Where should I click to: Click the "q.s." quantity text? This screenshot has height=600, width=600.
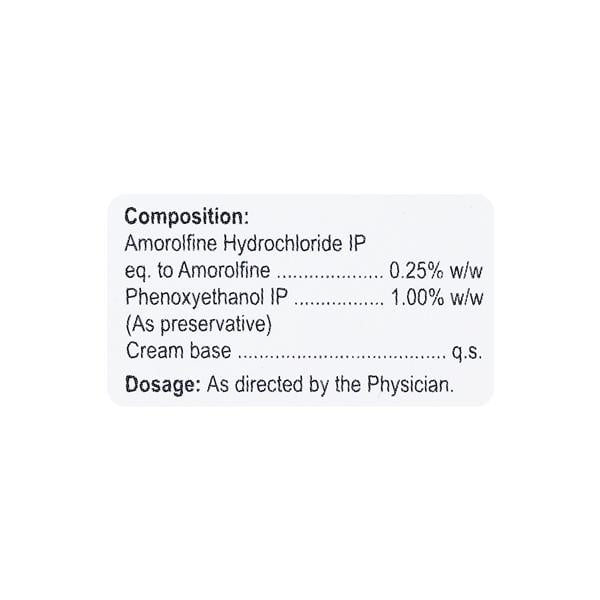467,351
